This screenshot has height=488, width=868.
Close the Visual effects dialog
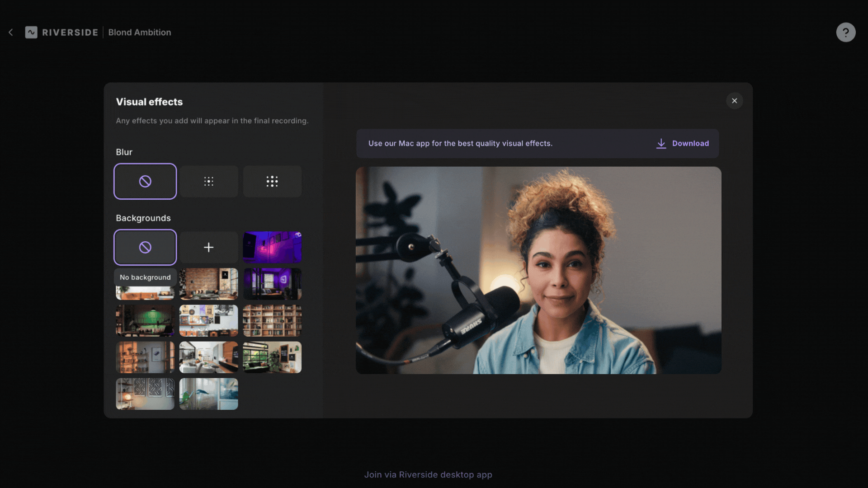[734, 101]
